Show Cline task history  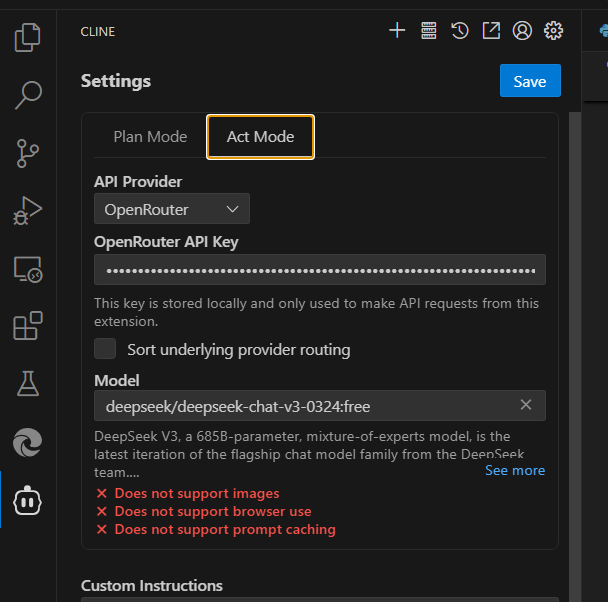tap(459, 31)
